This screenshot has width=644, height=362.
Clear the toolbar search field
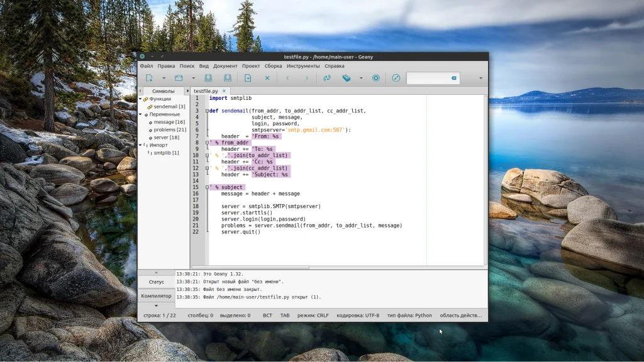click(453, 78)
